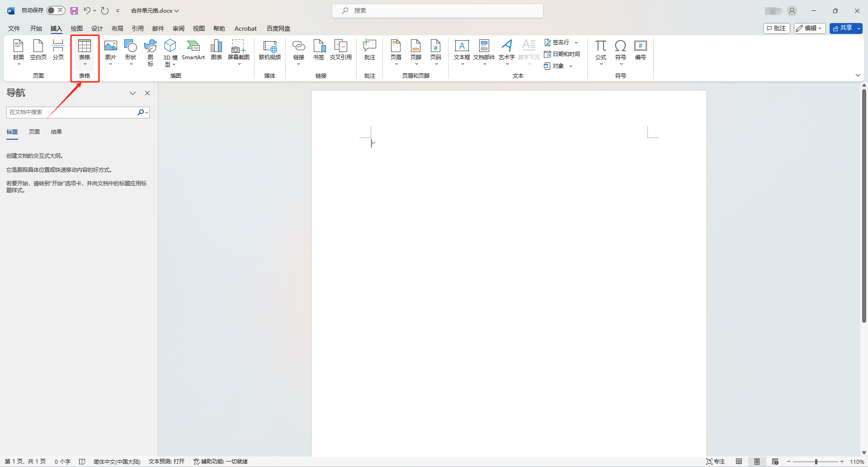Image resolution: width=868 pixels, height=467 pixels.
Task: Open the Pages tab in Navigation pane
Action: (34, 132)
